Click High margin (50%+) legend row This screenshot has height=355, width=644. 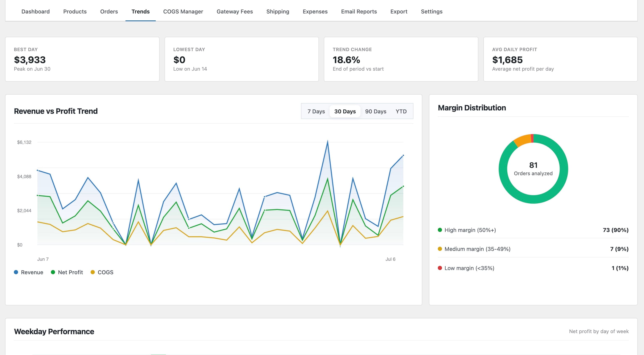pos(533,230)
